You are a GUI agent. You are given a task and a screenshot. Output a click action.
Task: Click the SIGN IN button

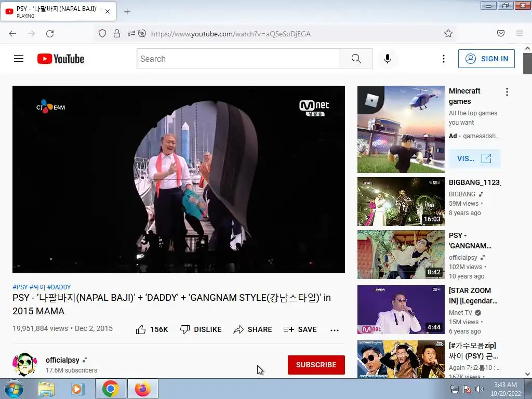(x=486, y=59)
